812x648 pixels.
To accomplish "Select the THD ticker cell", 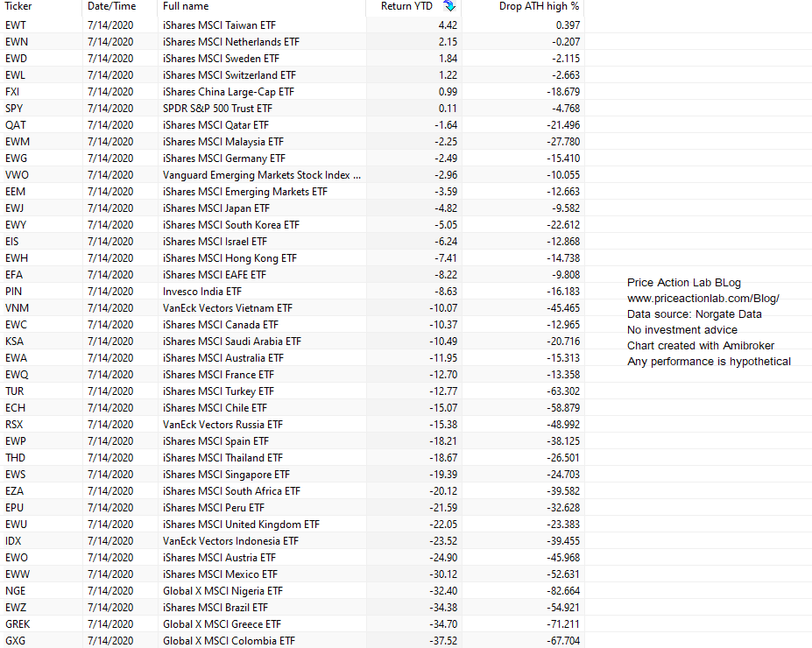I will tap(15, 457).
